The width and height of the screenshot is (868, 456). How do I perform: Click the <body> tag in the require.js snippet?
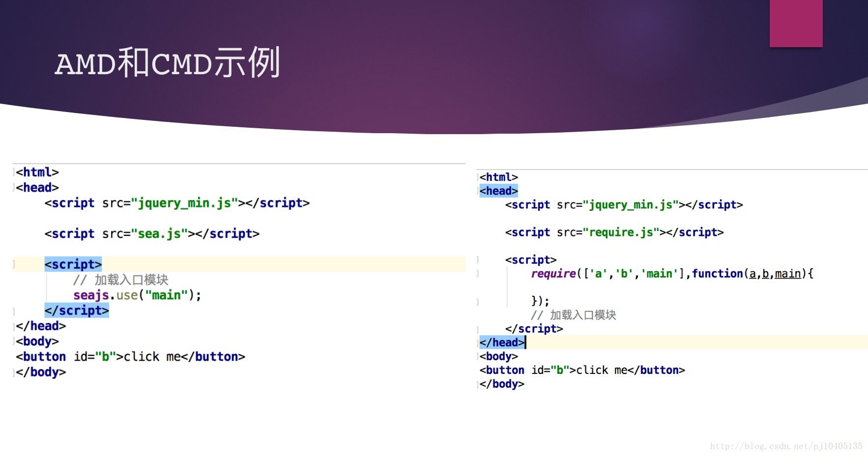(498, 356)
